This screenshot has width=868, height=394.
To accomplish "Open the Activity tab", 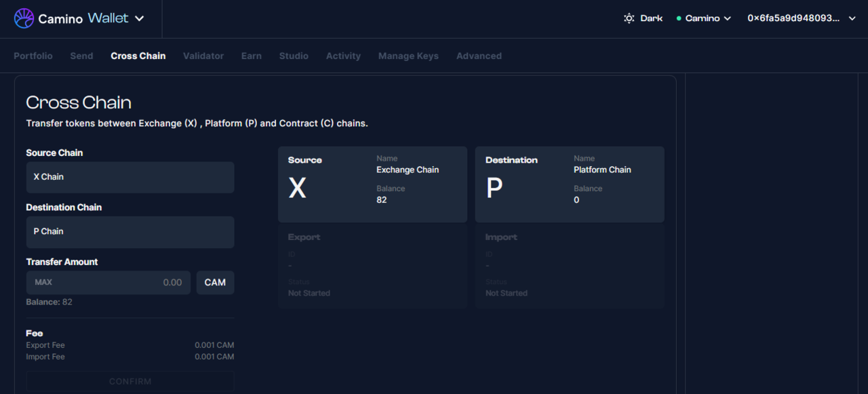I will pos(343,56).
